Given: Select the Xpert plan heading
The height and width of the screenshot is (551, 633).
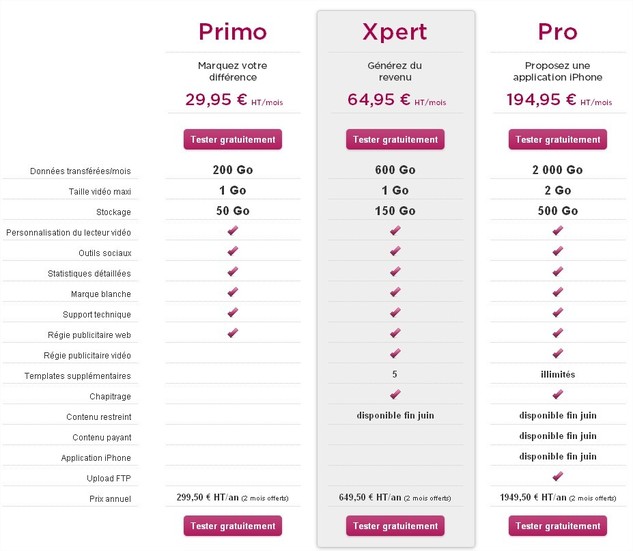Looking at the screenshot, I should (395, 31).
